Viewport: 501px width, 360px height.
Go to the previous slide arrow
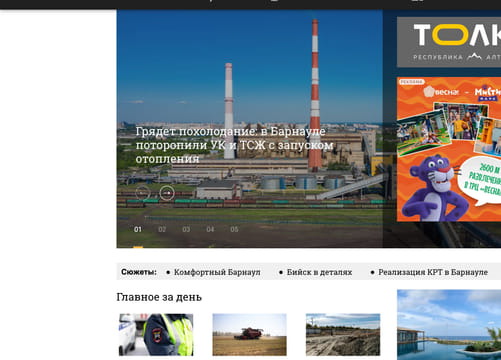tap(143, 193)
